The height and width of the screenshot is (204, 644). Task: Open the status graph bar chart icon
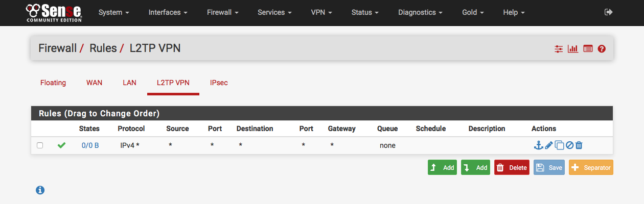coord(573,49)
